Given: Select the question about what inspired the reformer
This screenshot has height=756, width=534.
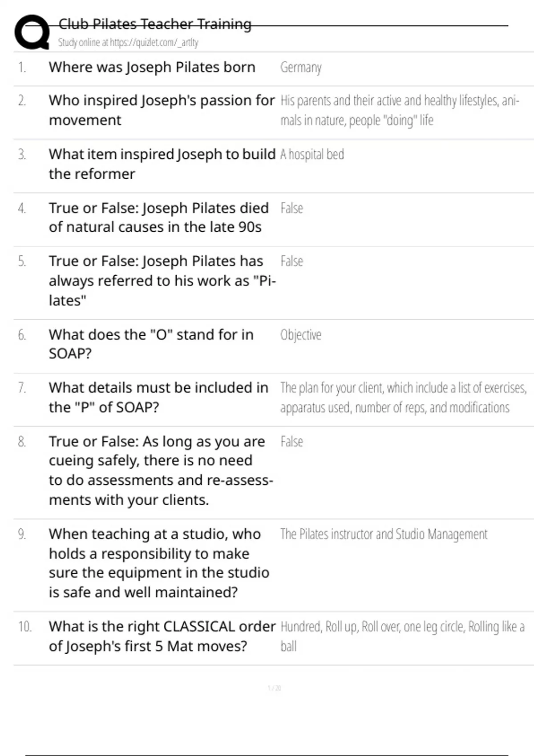Looking at the screenshot, I should (162, 164).
